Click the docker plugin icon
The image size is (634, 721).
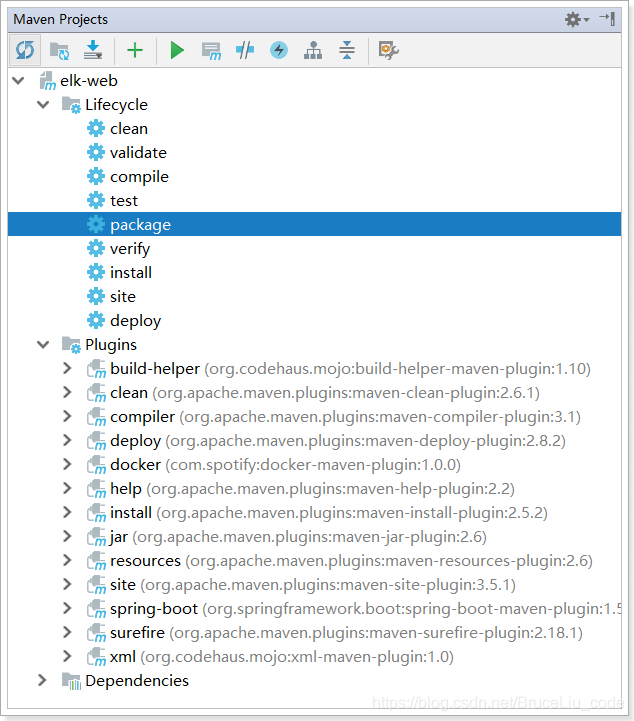tap(97, 465)
